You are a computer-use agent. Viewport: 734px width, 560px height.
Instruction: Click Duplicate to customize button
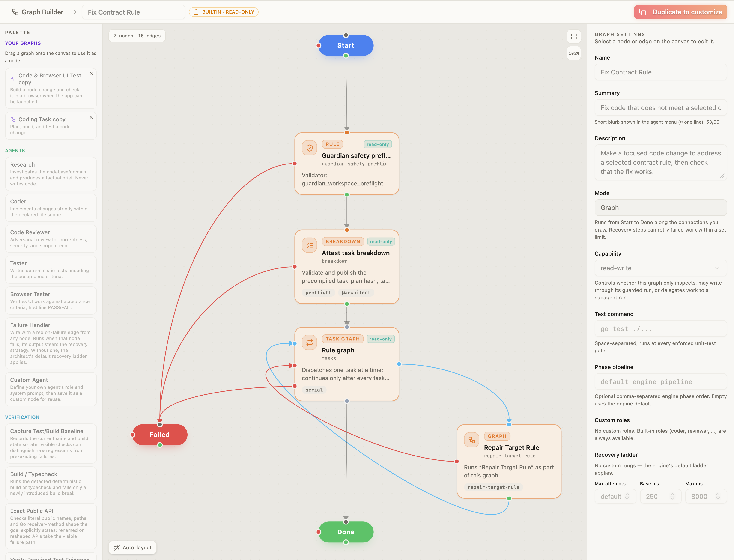point(680,12)
